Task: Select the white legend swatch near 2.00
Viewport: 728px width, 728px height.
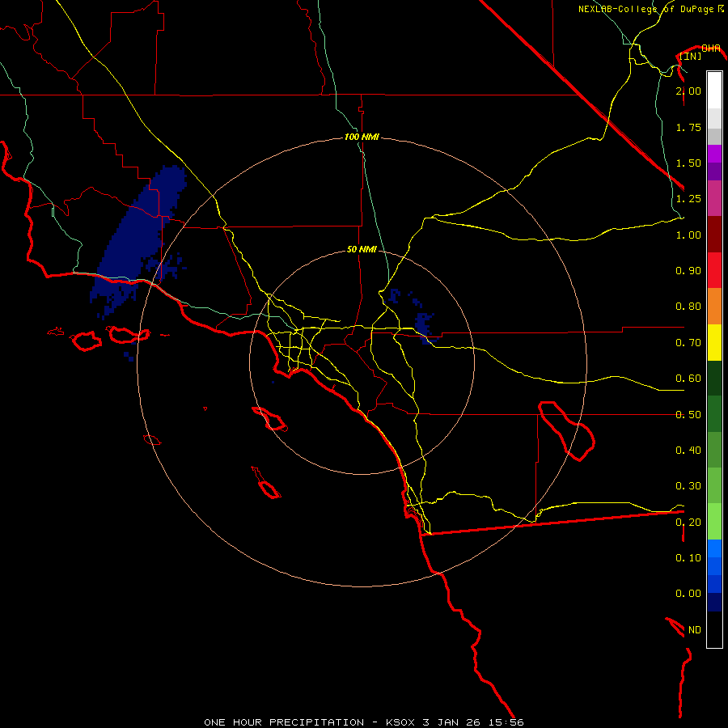Action: coord(714,91)
